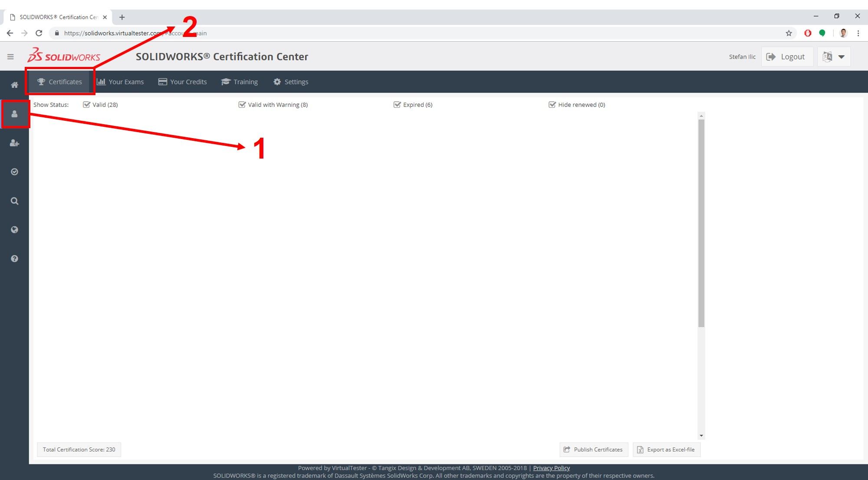The height and width of the screenshot is (480, 868).
Task: Switch to Your Exams tab
Action: [121, 82]
